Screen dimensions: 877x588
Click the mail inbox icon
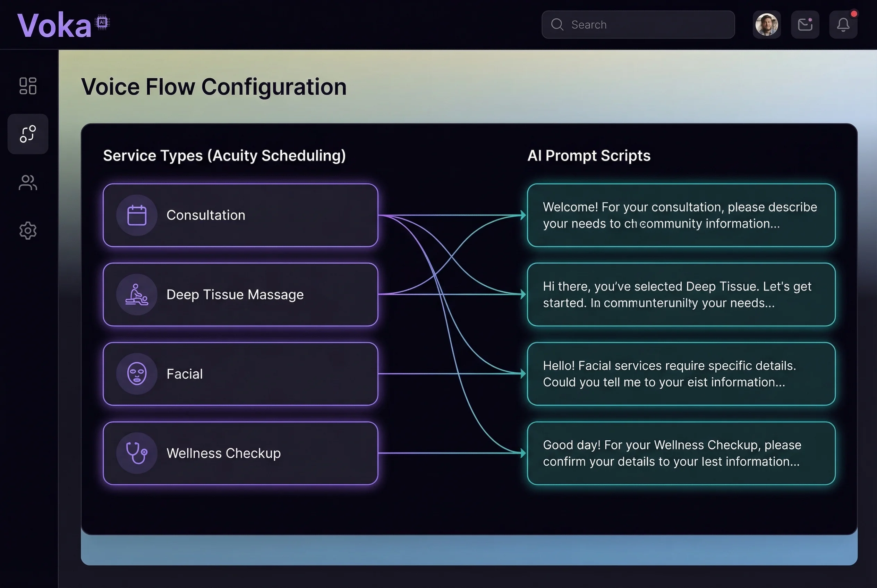coord(805,25)
